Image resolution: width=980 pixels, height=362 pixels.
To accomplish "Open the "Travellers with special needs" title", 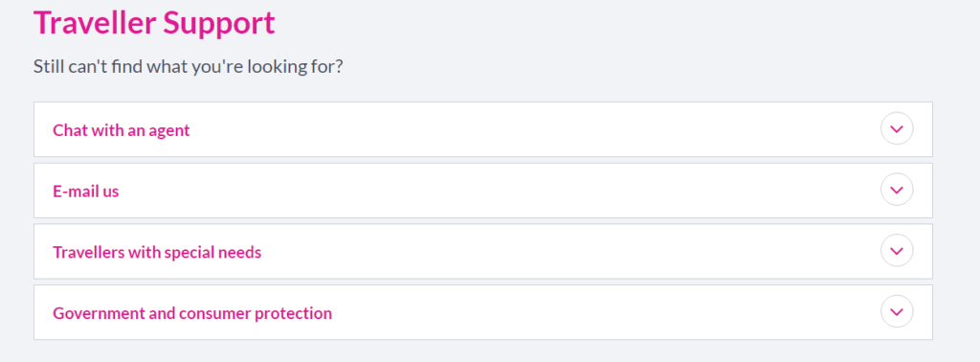I will pos(157,253).
